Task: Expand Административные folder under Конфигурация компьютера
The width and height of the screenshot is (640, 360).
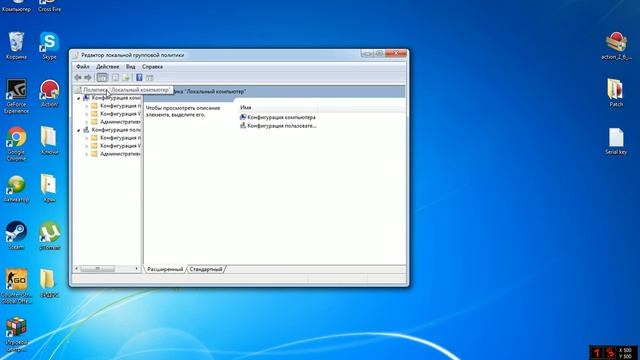Action: pyautogui.click(x=87, y=122)
